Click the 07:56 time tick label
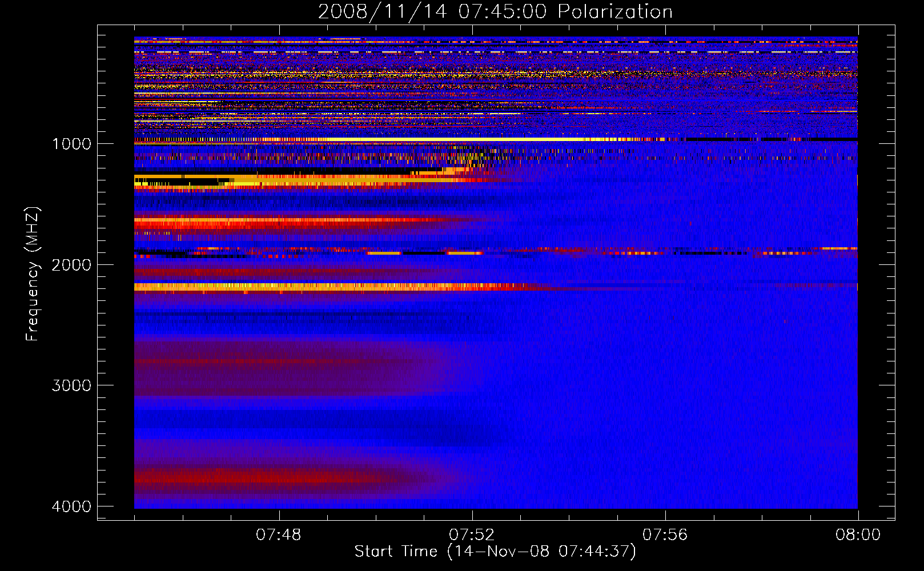The image size is (924, 571). [x=665, y=535]
